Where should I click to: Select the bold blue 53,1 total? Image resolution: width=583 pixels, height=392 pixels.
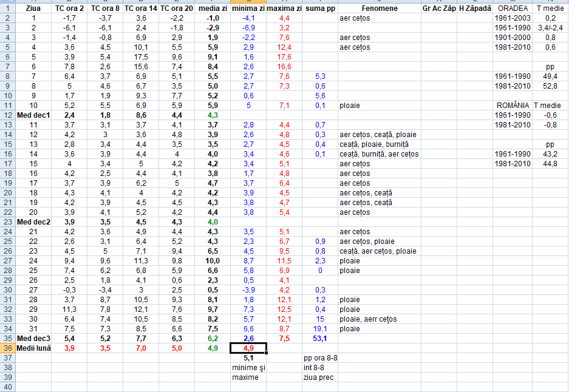click(320, 339)
